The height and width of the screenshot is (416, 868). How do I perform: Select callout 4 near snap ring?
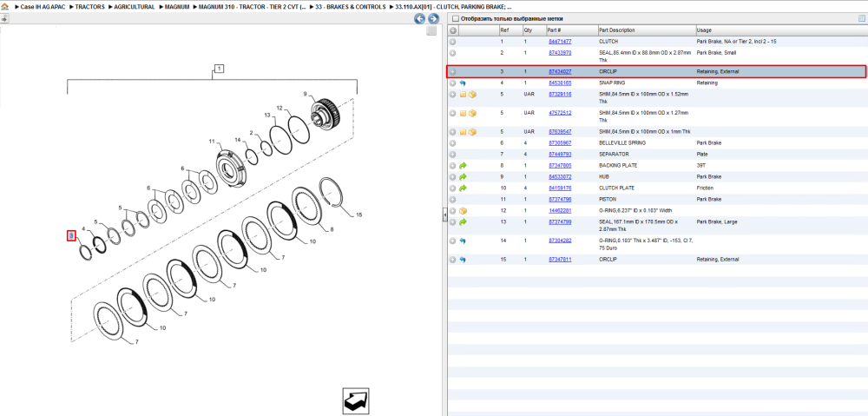83,228
